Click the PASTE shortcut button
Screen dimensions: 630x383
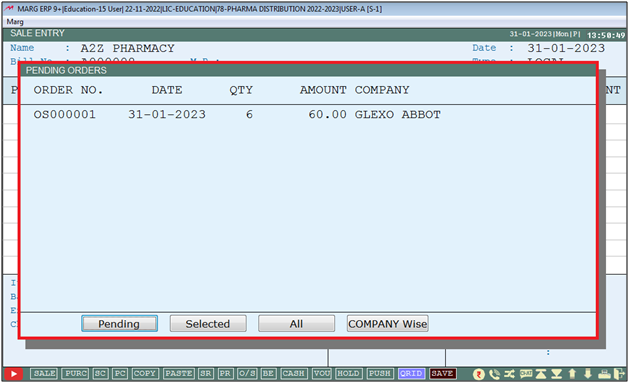click(179, 374)
